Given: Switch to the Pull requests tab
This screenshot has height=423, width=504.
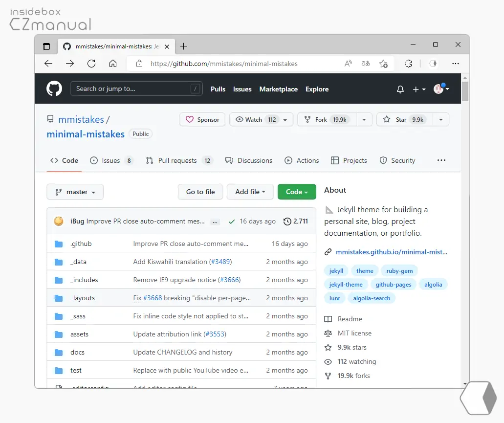Looking at the screenshot, I should coord(179,160).
